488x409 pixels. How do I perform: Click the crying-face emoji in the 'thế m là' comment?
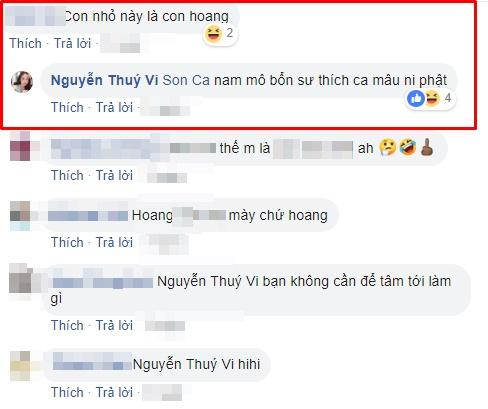(x=388, y=148)
